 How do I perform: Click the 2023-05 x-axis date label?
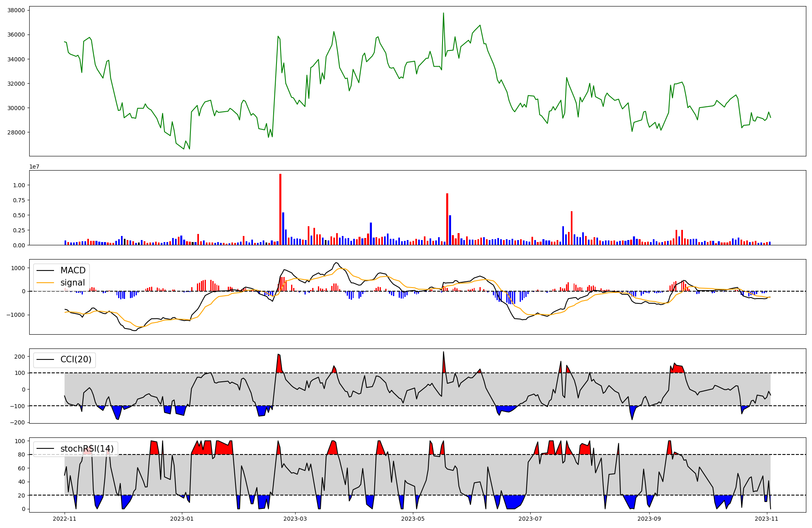413,519
